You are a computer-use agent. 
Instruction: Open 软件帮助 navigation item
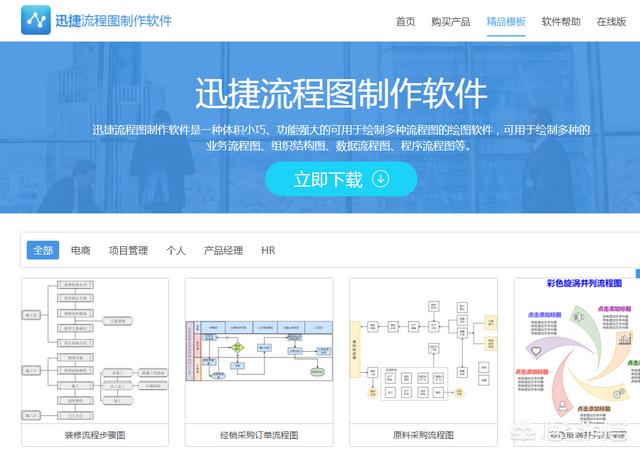561,22
